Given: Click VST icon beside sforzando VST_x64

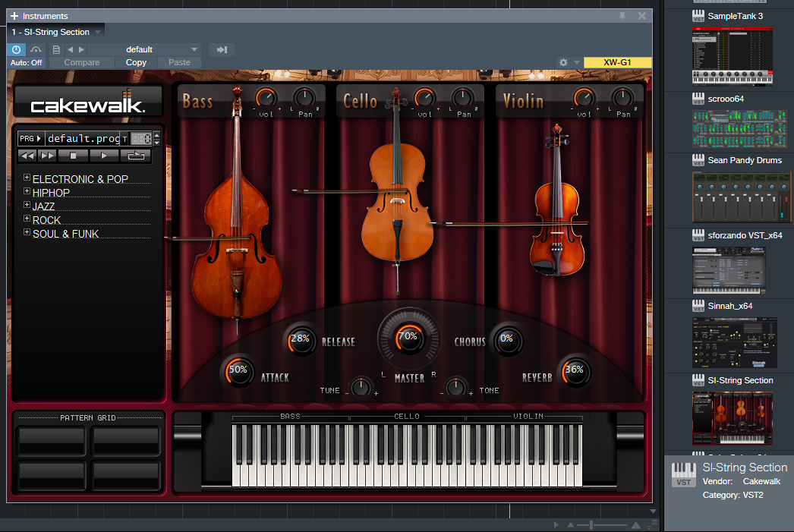Looking at the screenshot, I should pyautogui.click(x=698, y=235).
